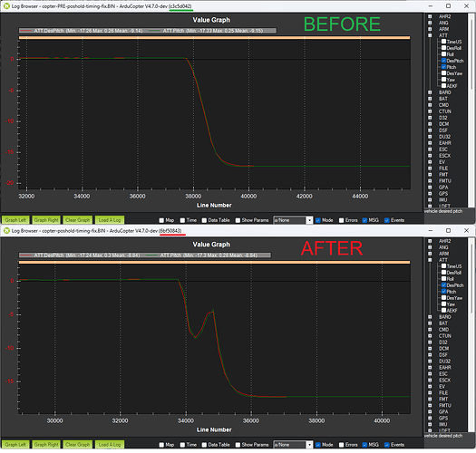476x453 pixels.
Task: Check Yaw box in top window ATT tree
Action: pyautogui.click(x=443, y=80)
